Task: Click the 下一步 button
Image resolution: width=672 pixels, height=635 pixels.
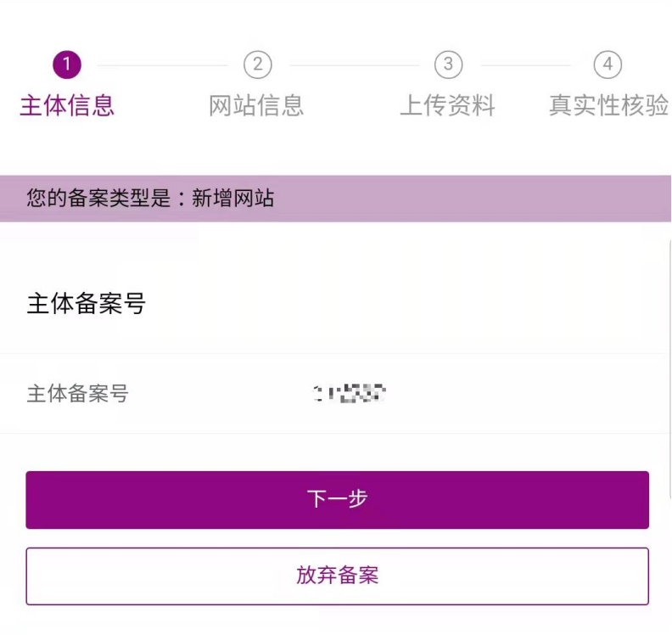Action: pos(337,499)
